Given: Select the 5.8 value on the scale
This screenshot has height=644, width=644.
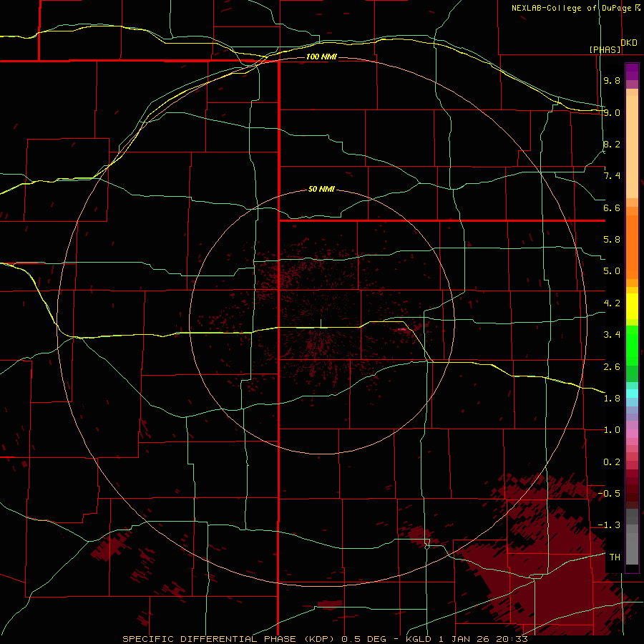Looking at the screenshot, I should (612, 240).
